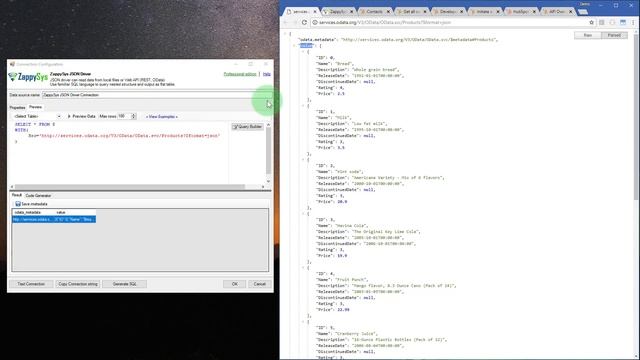Collapse the Vint soda product object
The height and width of the screenshot is (360, 640).
(x=303, y=160)
